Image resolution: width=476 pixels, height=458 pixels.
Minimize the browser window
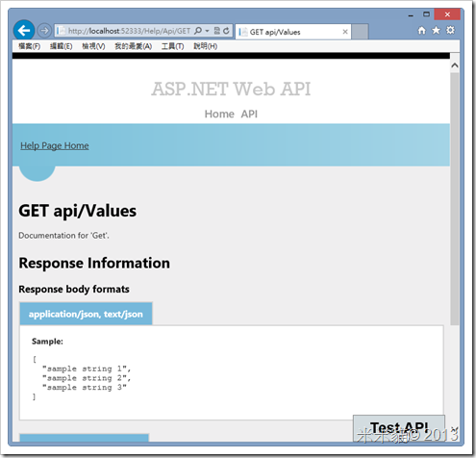(x=411, y=14)
